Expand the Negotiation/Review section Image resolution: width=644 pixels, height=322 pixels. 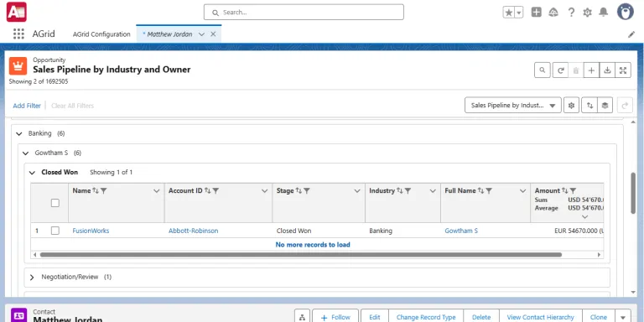[x=32, y=278]
